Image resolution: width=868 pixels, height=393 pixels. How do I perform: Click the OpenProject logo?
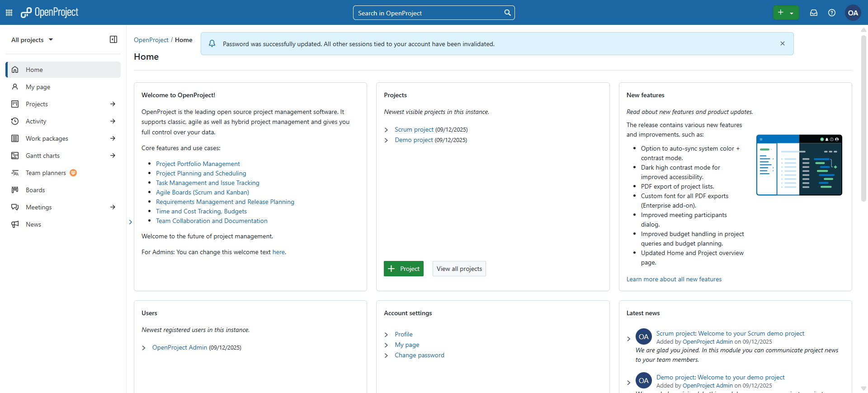coord(50,13)
